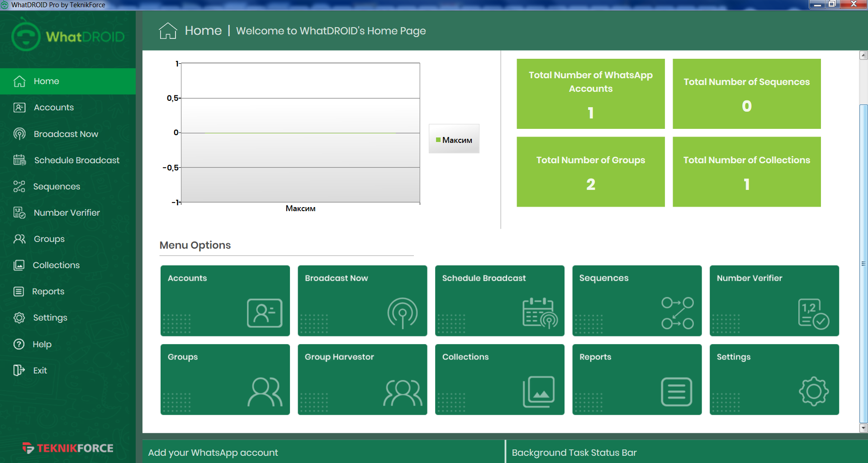The height and width of the screenshot is (463, 868).
Task: Click the Максим axis label under chart
Action: pos(300,208)
